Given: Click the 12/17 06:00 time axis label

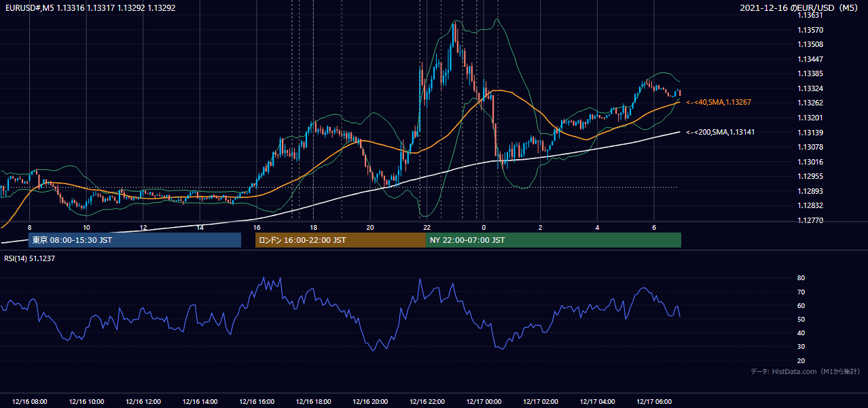Looking at the screenshot, I should [x=654, y=402].
